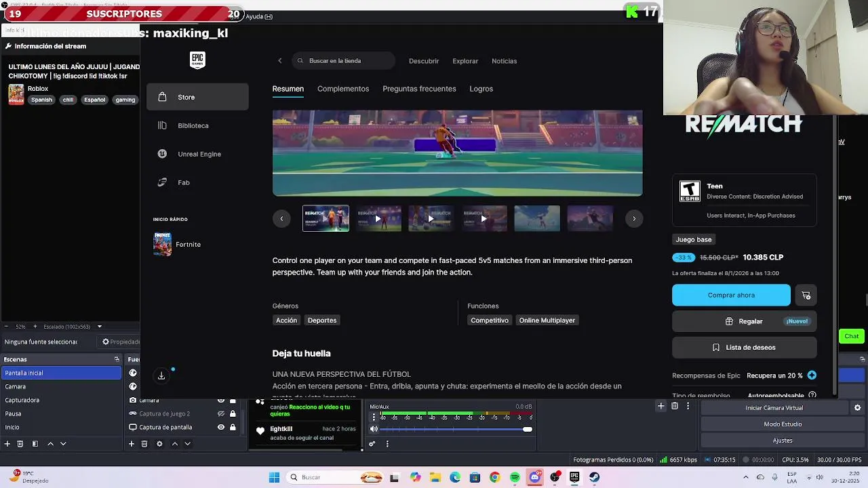Add game to Lista de deseos

[x=745, y=348]
